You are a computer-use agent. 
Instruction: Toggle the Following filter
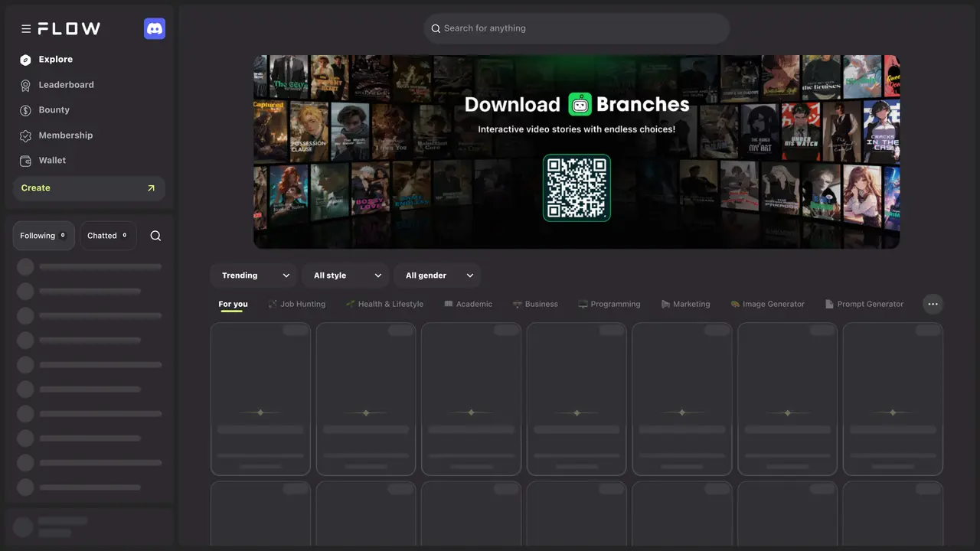coord(44,236)
